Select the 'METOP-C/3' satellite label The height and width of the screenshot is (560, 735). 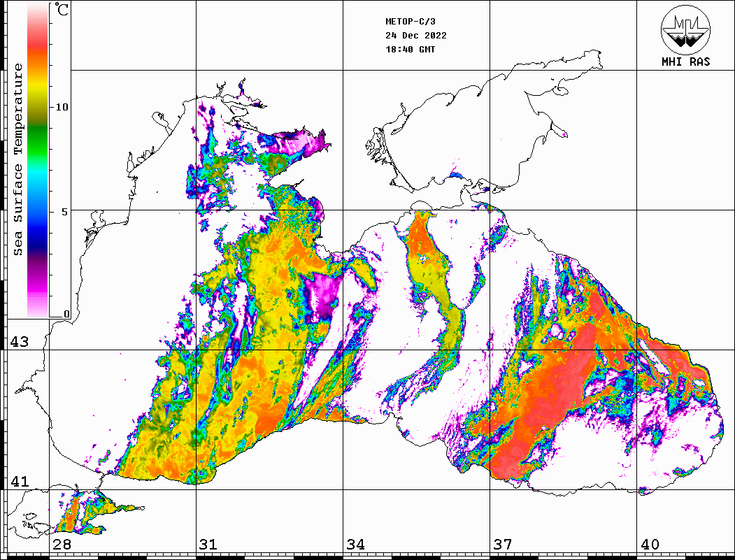coord(410,22)
